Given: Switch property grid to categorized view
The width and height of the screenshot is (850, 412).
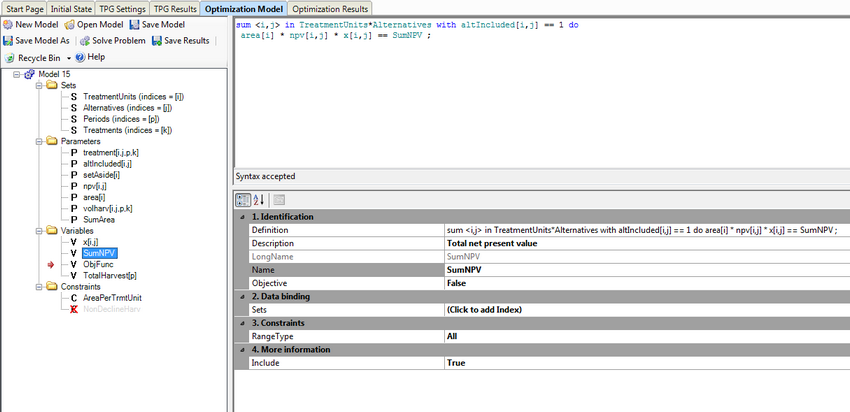Looking at the screenshot, I should click(243, 200).
